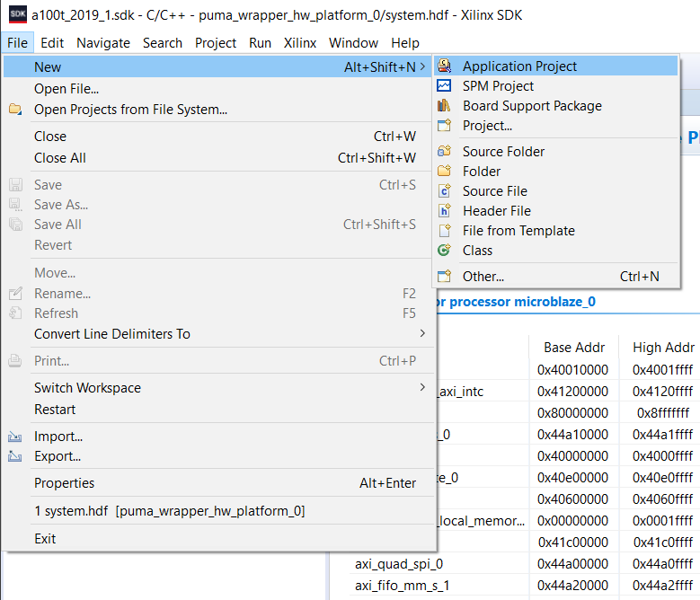Select Source File in the New submenu

(556, 191)
